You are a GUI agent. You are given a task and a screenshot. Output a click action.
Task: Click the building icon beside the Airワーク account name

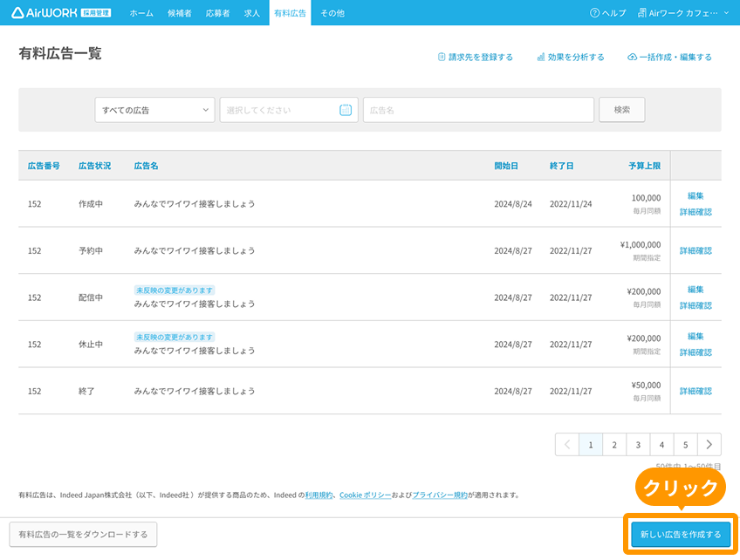(642, 13)
